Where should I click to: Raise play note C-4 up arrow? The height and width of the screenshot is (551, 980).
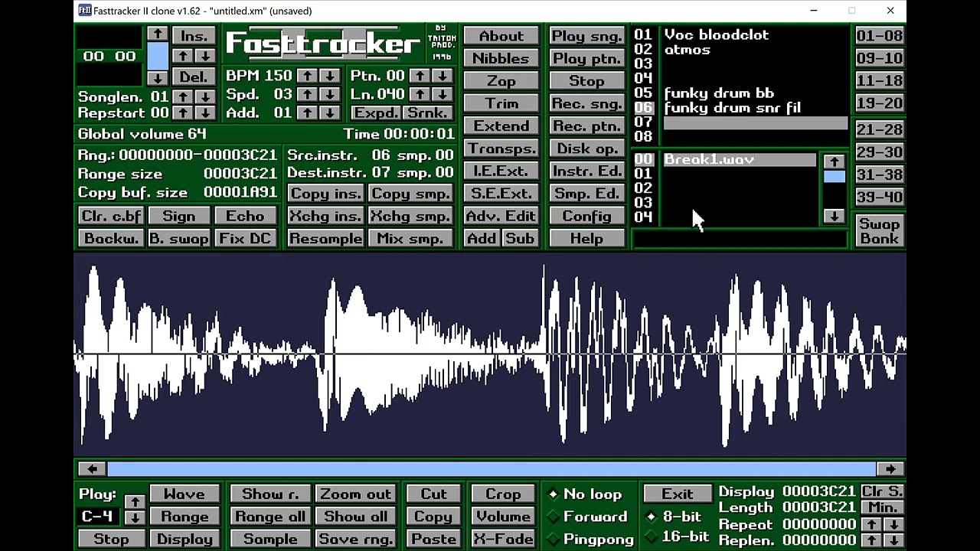136,501
